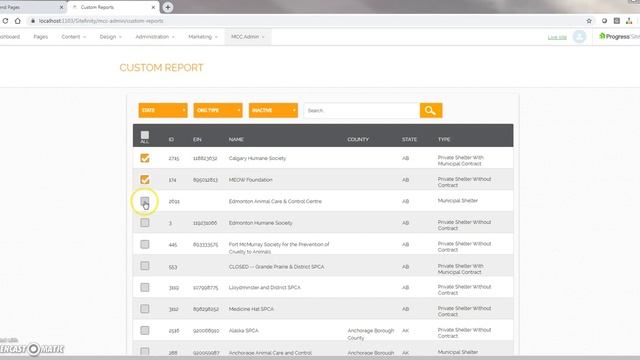Screen dimensions: 640x360
Task: Open the STATE filter dropdown
Action: [163, 110]
